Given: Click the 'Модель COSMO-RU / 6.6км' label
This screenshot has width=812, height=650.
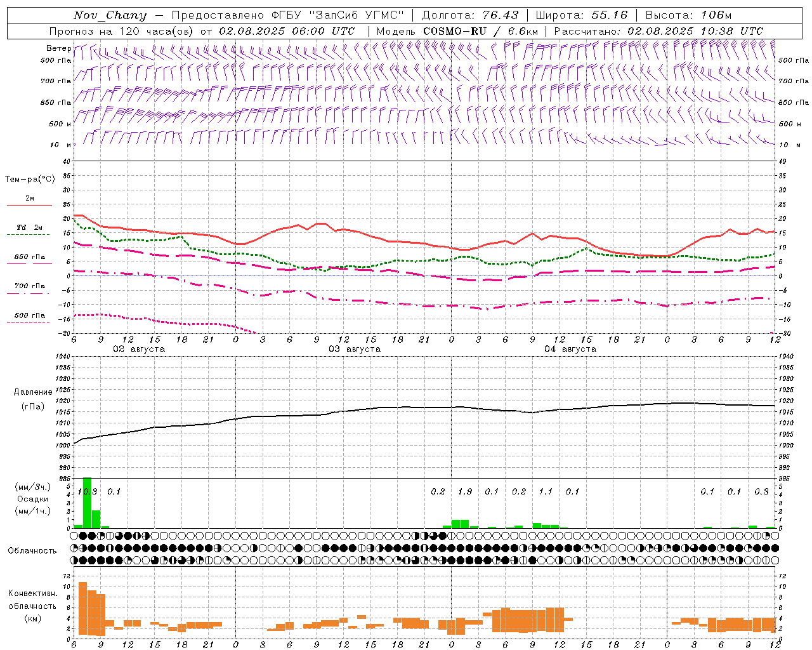Looking at the screenshot, I should [457, 31].
